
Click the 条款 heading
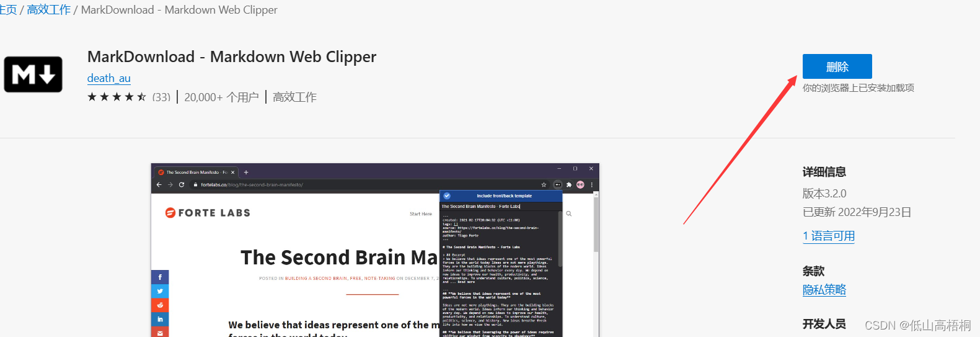[x=813, y=271]
